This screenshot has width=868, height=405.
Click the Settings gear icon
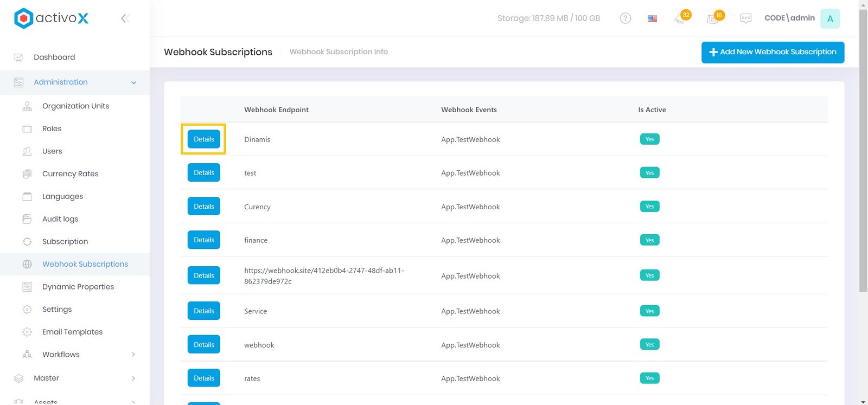(x=27, y=310)
